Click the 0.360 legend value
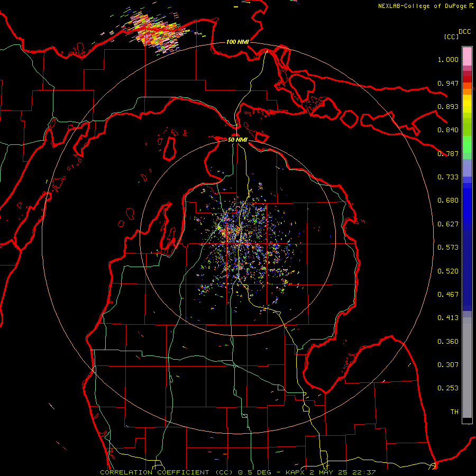 tap(448, 342)
